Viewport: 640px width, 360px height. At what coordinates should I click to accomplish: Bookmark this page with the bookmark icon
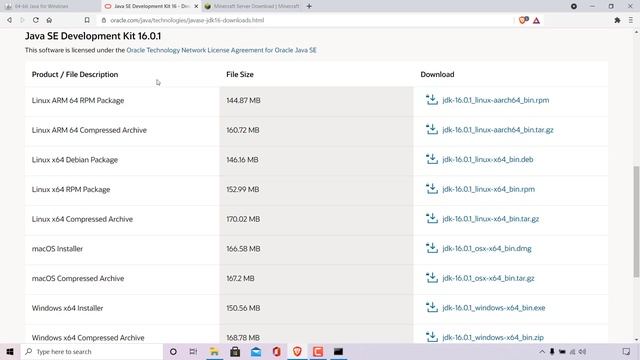tap(87, 20)
